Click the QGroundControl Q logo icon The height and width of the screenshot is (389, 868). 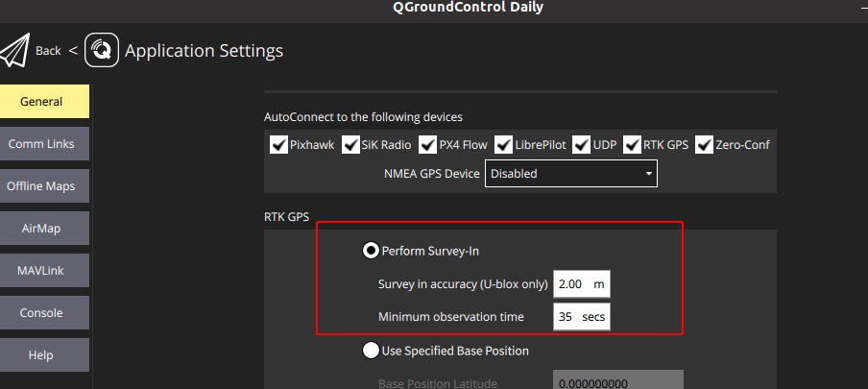[x=102, y=50]
